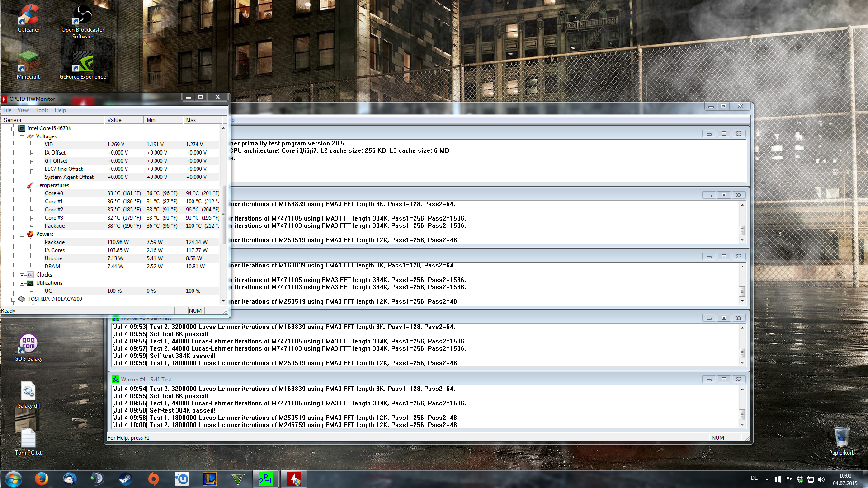Image resolution: width=868 pixels, height=488 pixels.
Task: Expand the Clocks tree node
Action: [x=22, y=275]
